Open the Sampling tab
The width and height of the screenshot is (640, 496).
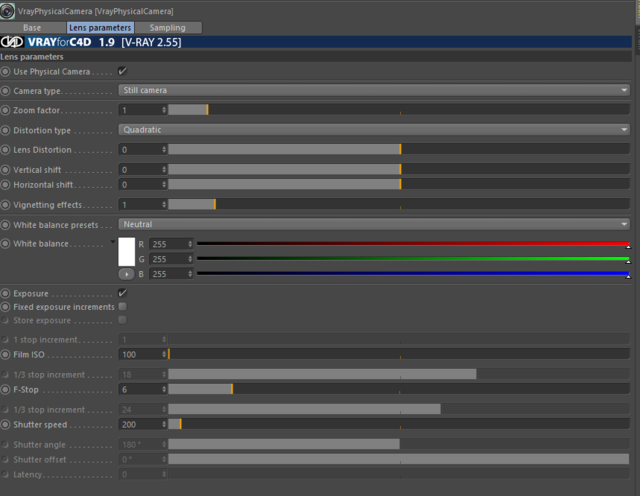click(x=168, y=28)
